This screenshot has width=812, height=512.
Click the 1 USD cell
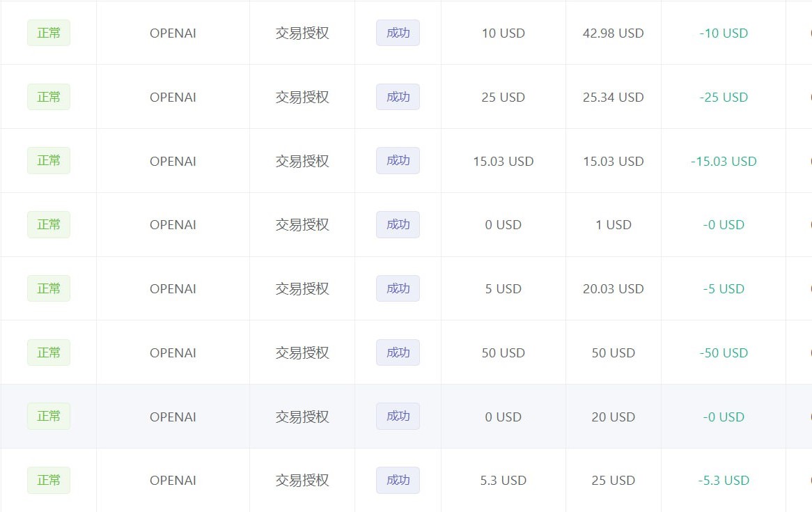click(x=613, y=224)
